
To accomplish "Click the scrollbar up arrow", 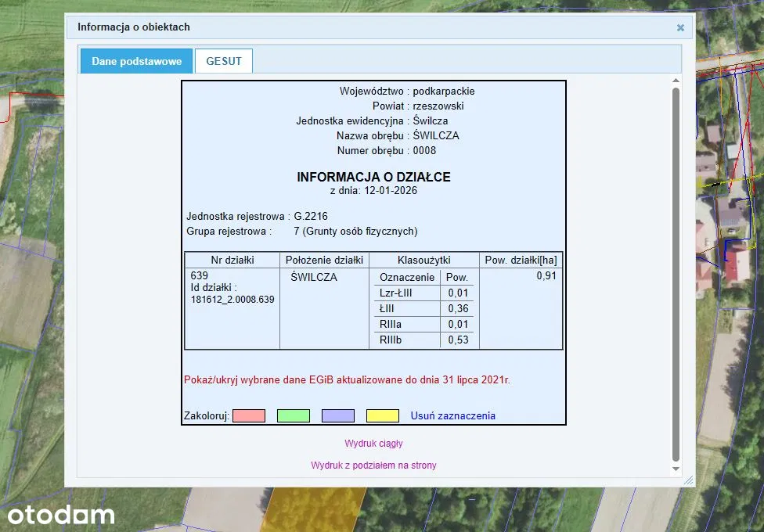I will [676, 81].
